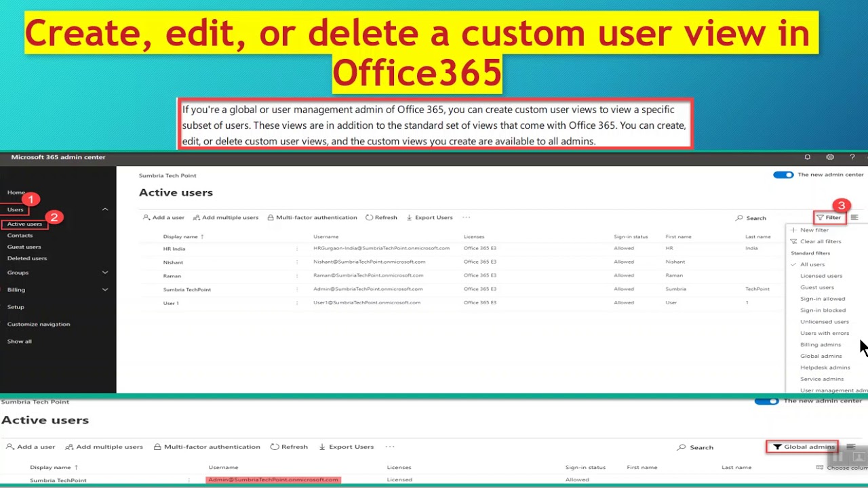Select the Licensed users filter

coord(821,276)
